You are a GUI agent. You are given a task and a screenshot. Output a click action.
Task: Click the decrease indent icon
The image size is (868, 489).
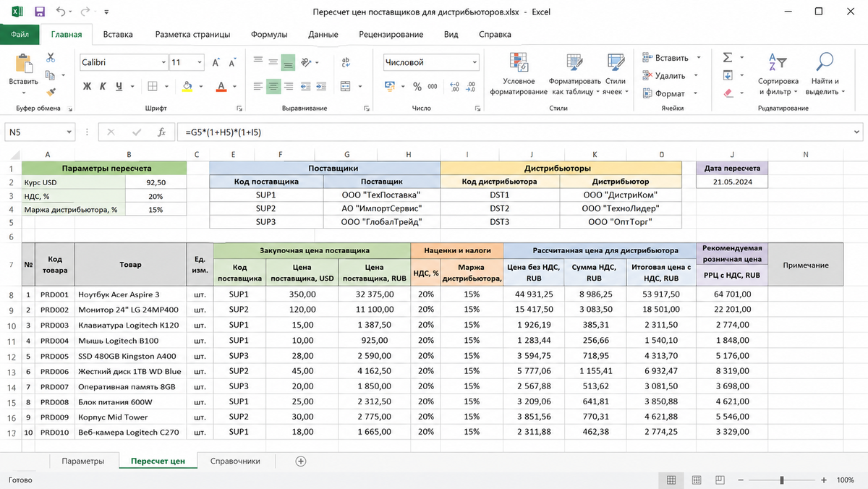(305, 87)
